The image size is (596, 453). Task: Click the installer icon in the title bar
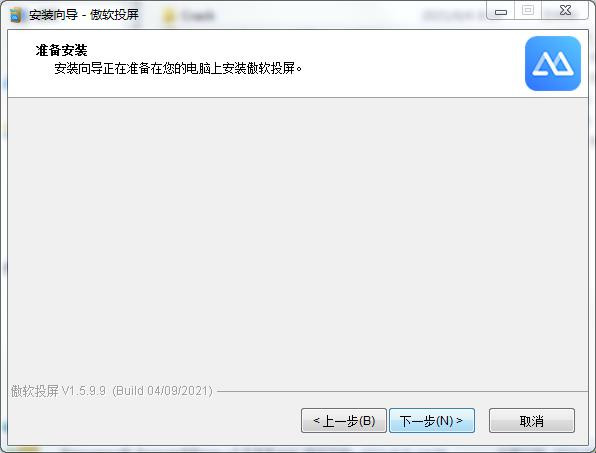pyautogui.click(x=16, y=15)
